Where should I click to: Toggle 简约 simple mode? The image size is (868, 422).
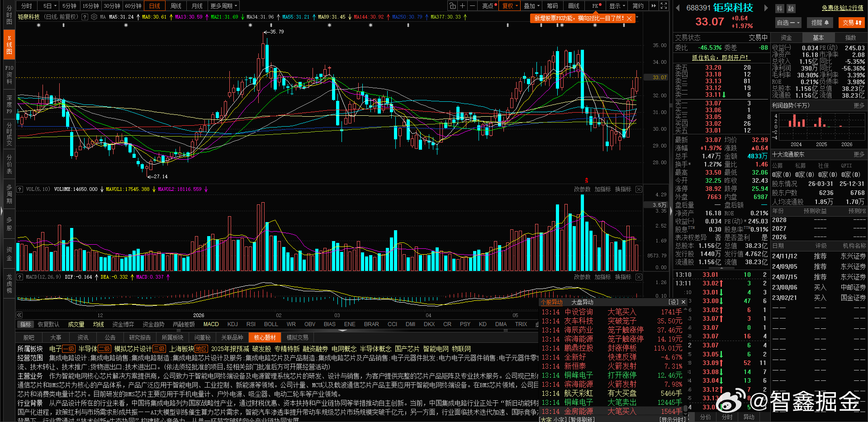coord(638,6)
